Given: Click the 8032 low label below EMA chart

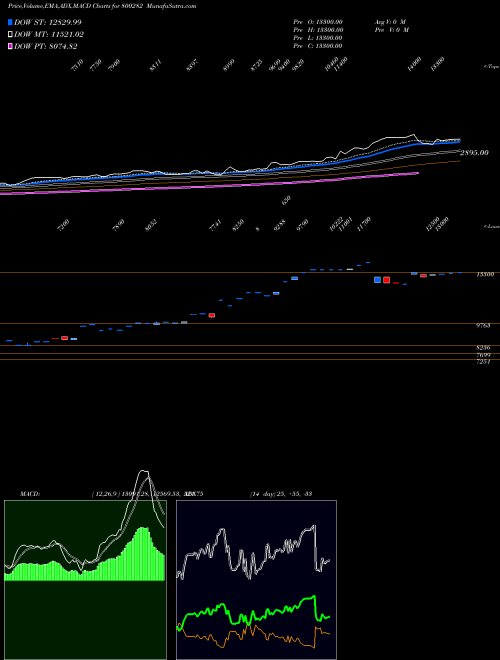Looking at the screenshot, I should 151,226.
